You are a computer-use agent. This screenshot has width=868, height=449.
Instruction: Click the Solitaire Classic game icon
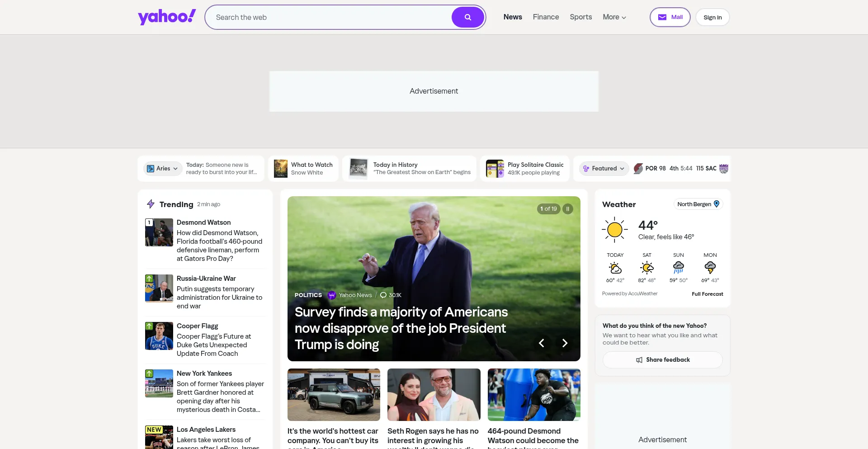[x=495, y=169]
